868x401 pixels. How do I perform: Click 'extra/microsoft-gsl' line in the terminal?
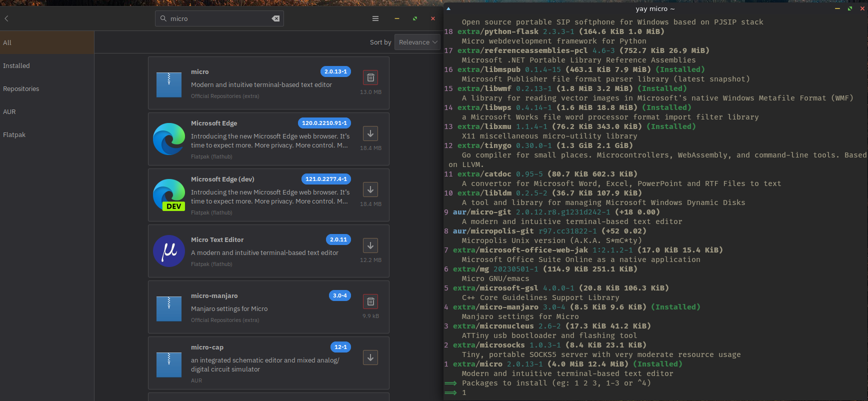click(x=495, y=288)
